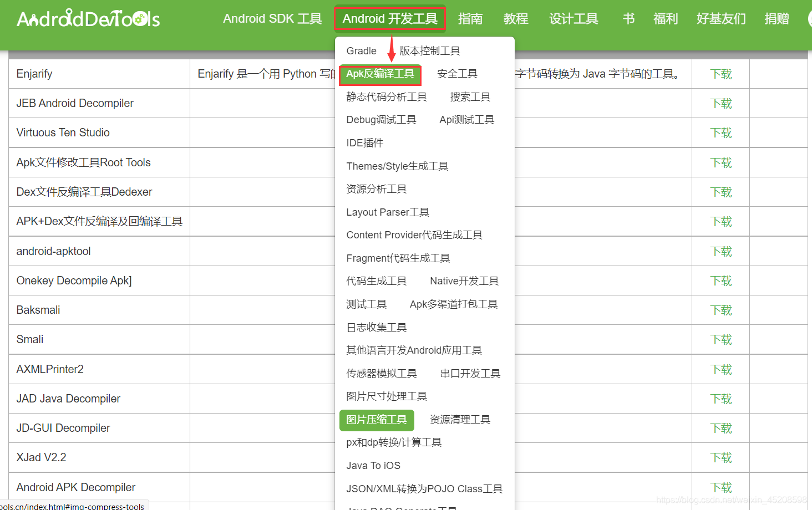Select 测试工具 menu entry

click(367, 304)
